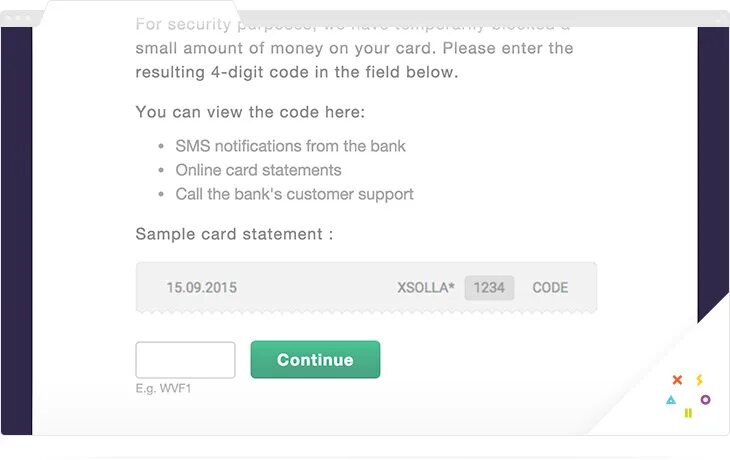
Task: Click the 1234 sample code badge
Action: pos(489,288)
